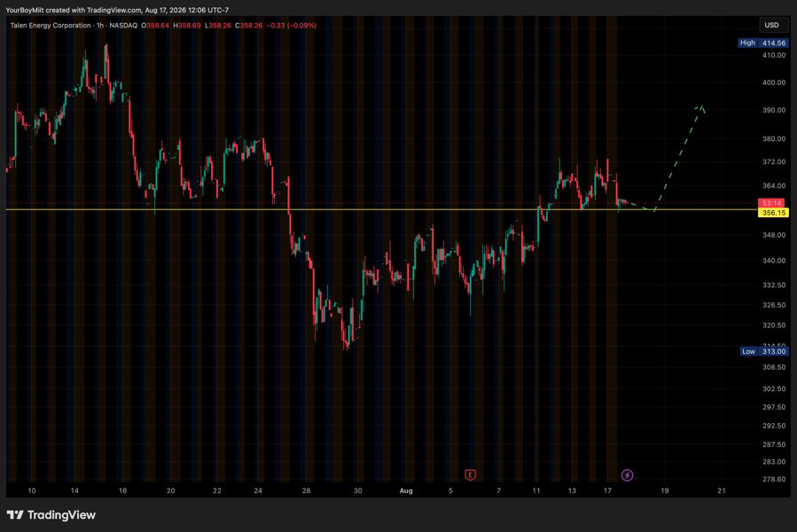Click the Aug label on the time axis
797x532 pixels.
click(406, 491)
